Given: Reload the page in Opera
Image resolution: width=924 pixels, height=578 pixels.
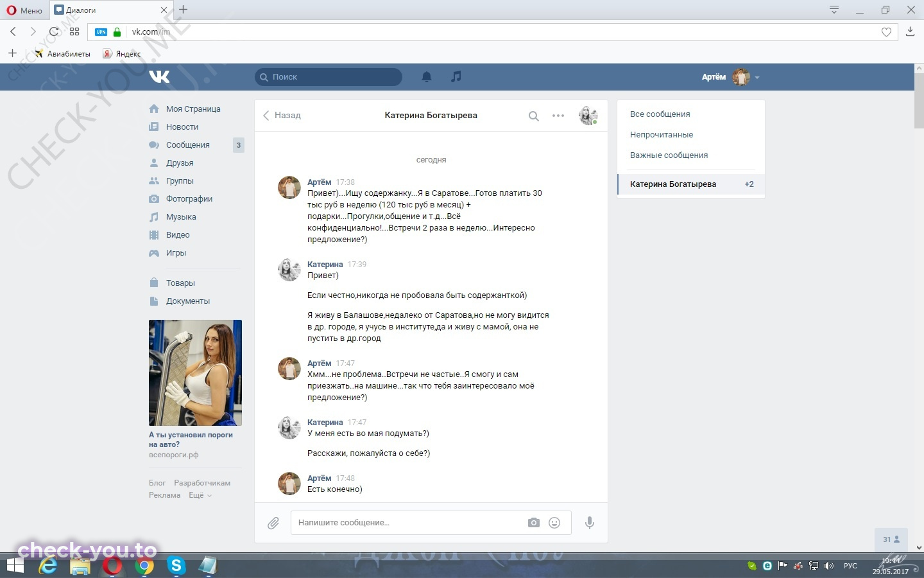Looking at the screenshot, I should click(x=54, y=31).
